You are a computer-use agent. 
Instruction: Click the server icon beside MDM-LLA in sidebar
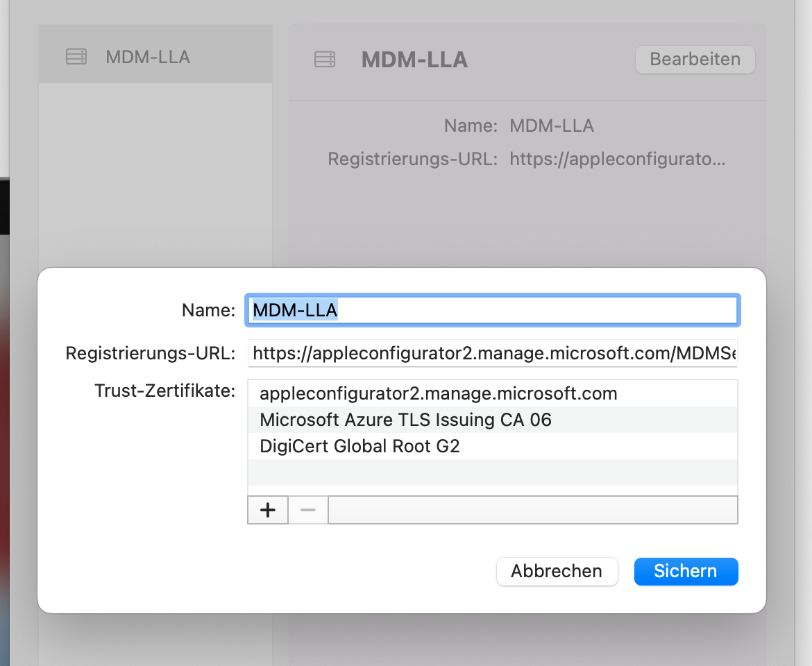(x=76, y=57)
